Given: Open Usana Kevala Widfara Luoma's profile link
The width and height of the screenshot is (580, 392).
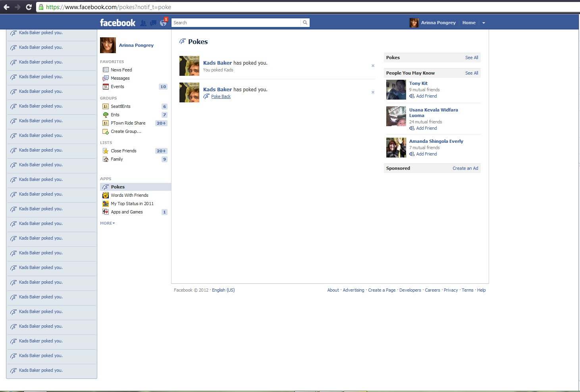Looking at the screenshot, I should coord(434,113).
